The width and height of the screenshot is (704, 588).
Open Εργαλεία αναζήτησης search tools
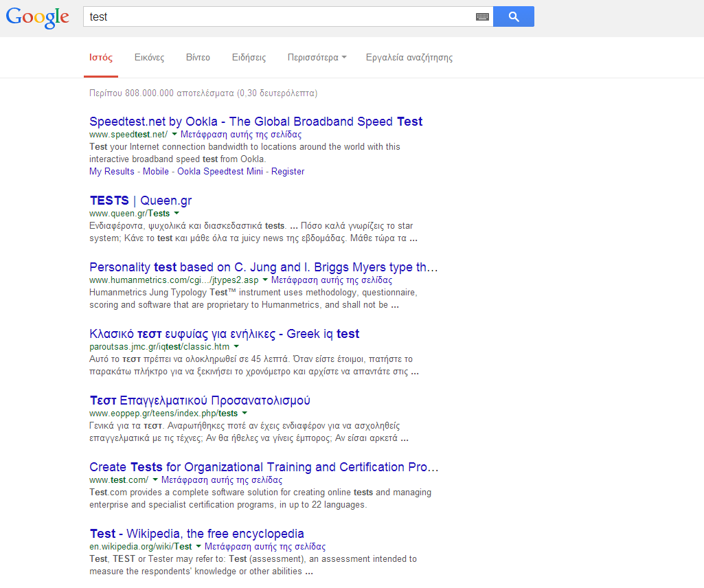(x=409, y=58)
